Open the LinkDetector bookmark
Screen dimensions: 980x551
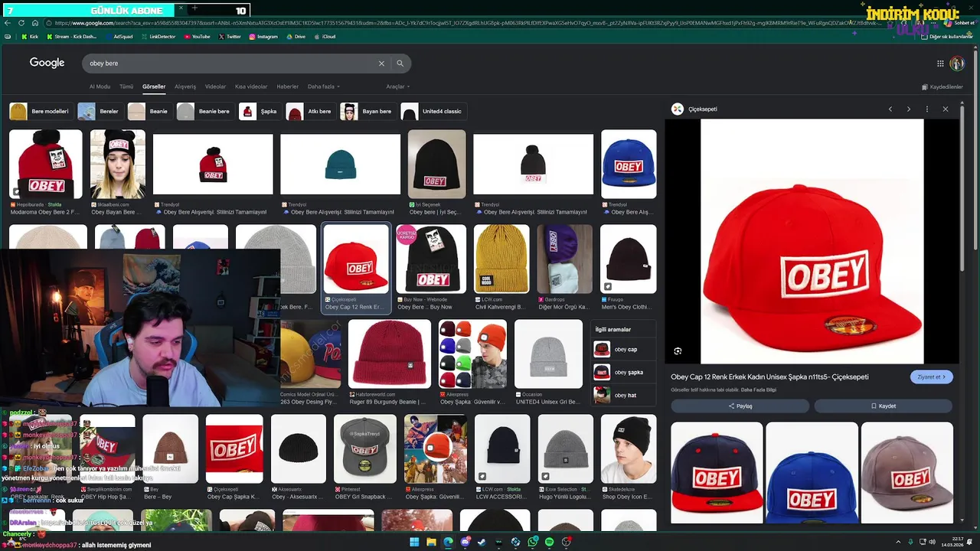click(x=158, y=37)
